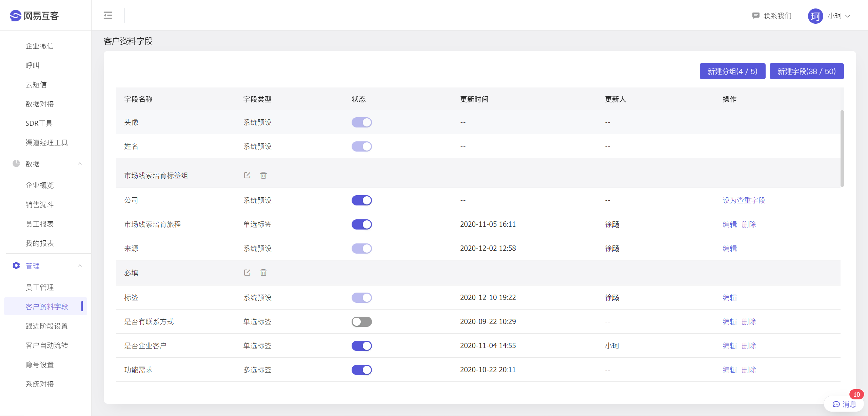The height and width of the screenshot is (416, 868).
Task: Open the 小珂 user avatar
Action: [815, 16]
